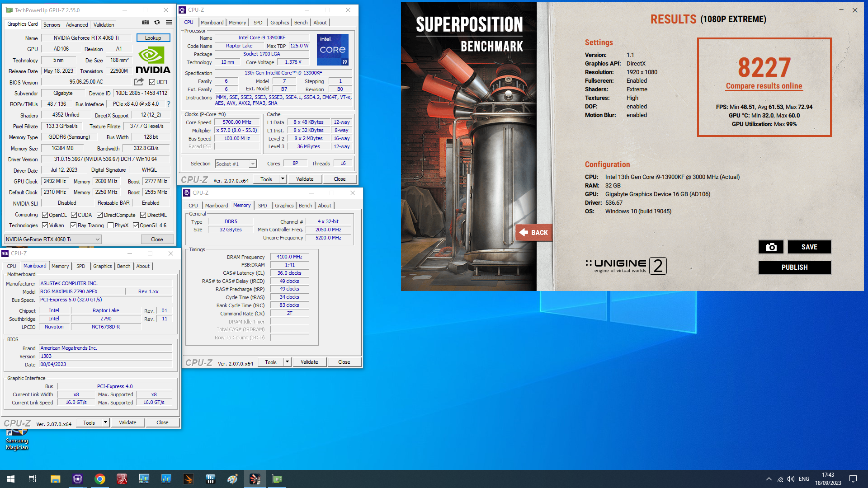Viewport: 868px width, 488px height.
Task: Click Superposition screenshot camera button
Action: (771, 247)
